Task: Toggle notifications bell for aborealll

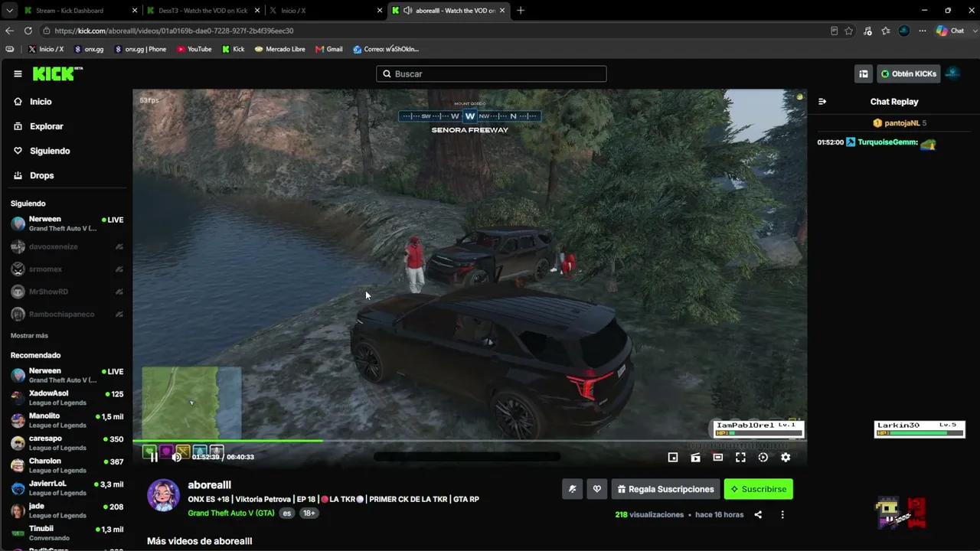Action: tap(572, 489)
